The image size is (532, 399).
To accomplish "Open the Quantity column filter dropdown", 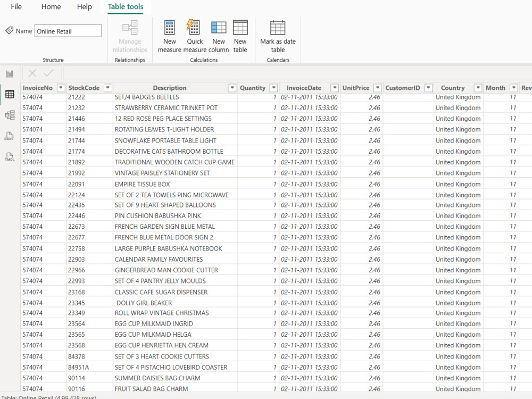I will (273, 88).
